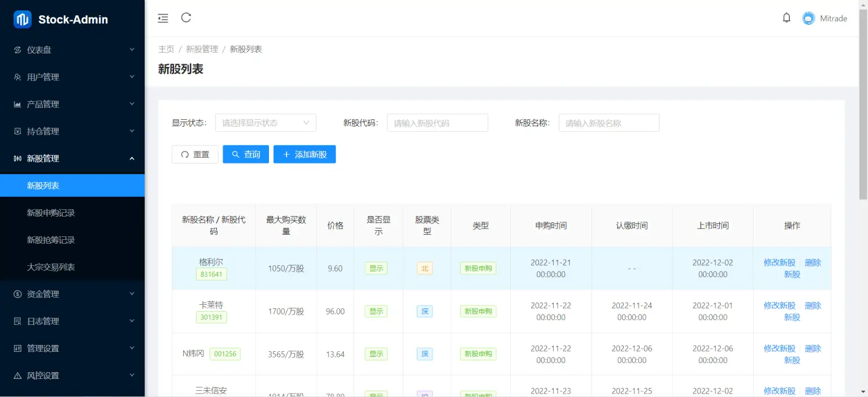
Task: Toggle 显示 status for 格利尔 stock
Action: (x=376, y=268)
